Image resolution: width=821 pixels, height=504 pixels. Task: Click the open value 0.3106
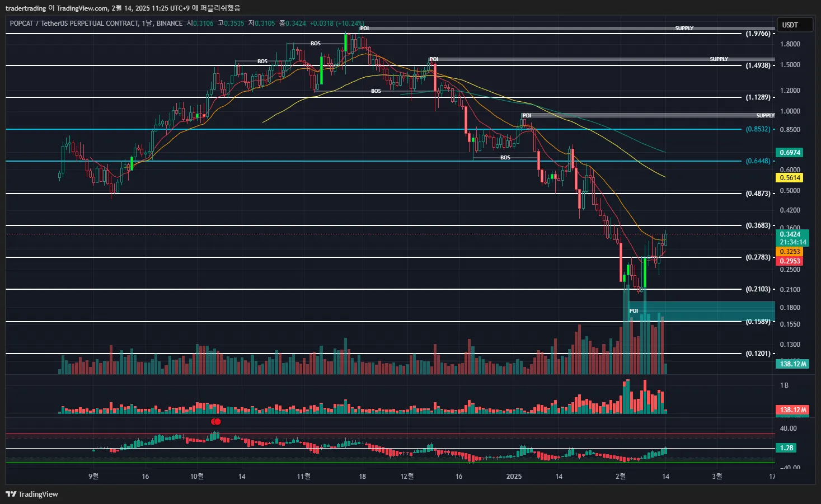point(203,23)
